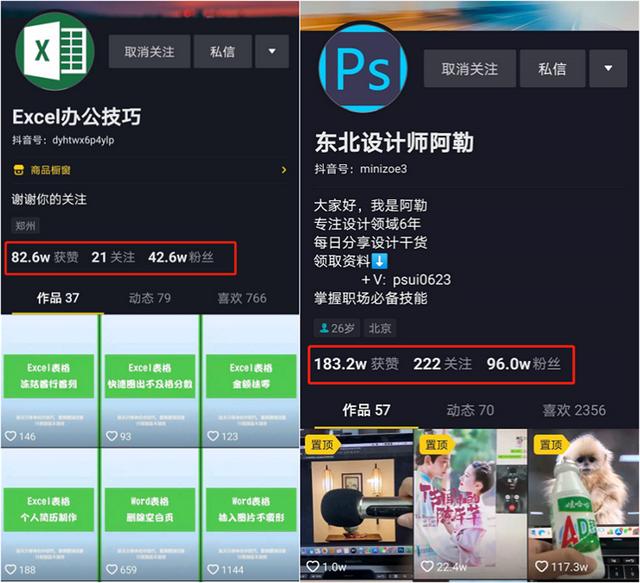The height and width of the screenshot is (583, 640).
Task: Tap the 置顶 badge on monkey video
Action: point(551,445)
